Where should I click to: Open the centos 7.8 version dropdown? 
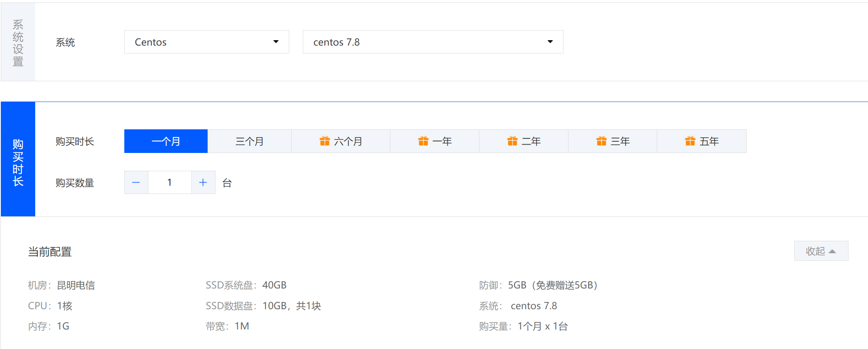click(433, 42)
